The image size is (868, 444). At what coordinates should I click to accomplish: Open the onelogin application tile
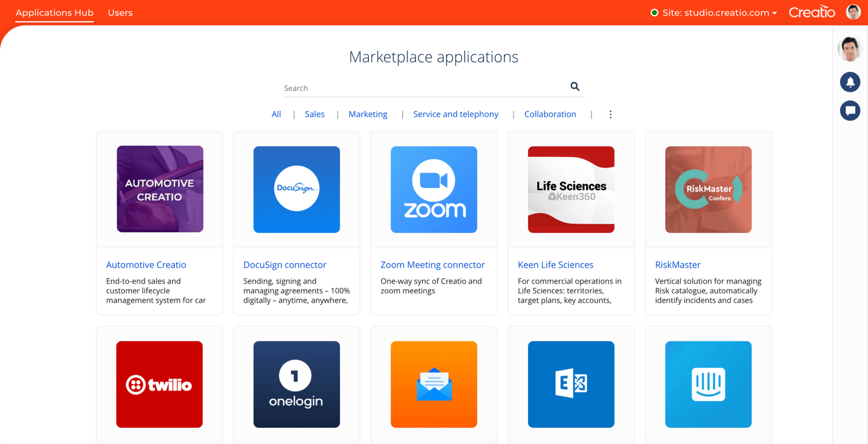296,384
